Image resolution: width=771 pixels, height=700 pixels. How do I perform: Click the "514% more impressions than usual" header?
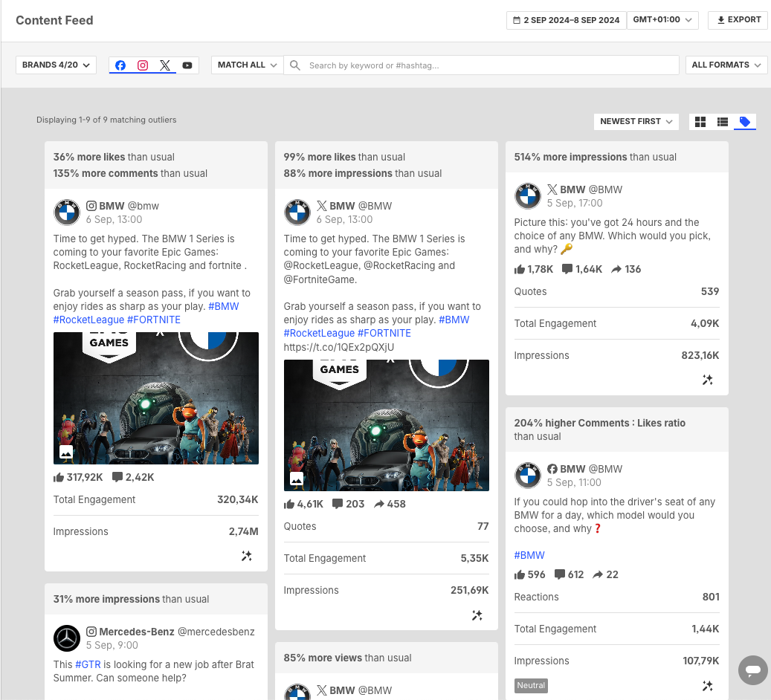click(x=596, y=157)
